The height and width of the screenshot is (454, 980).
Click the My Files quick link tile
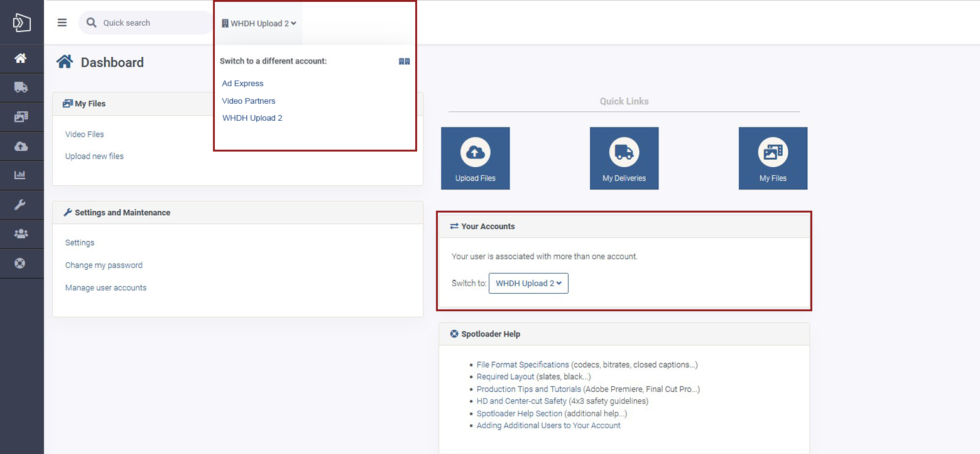click(x=773, y=158)
